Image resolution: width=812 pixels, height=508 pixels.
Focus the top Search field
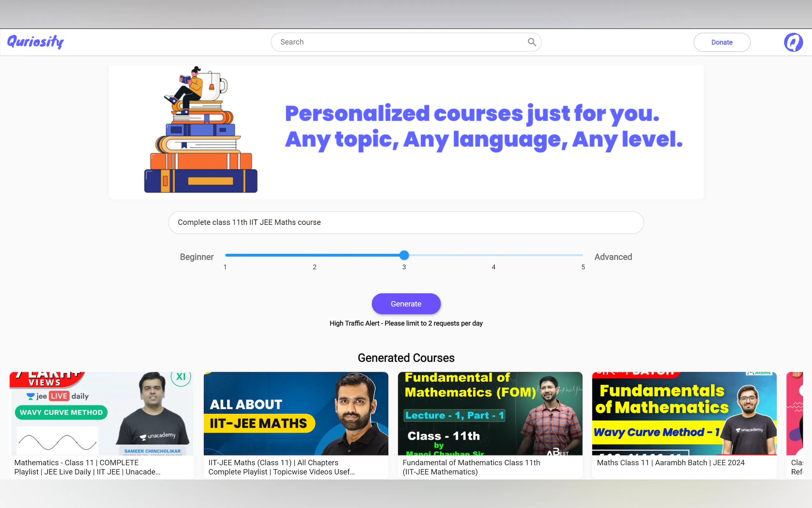(x=400, y=42)
